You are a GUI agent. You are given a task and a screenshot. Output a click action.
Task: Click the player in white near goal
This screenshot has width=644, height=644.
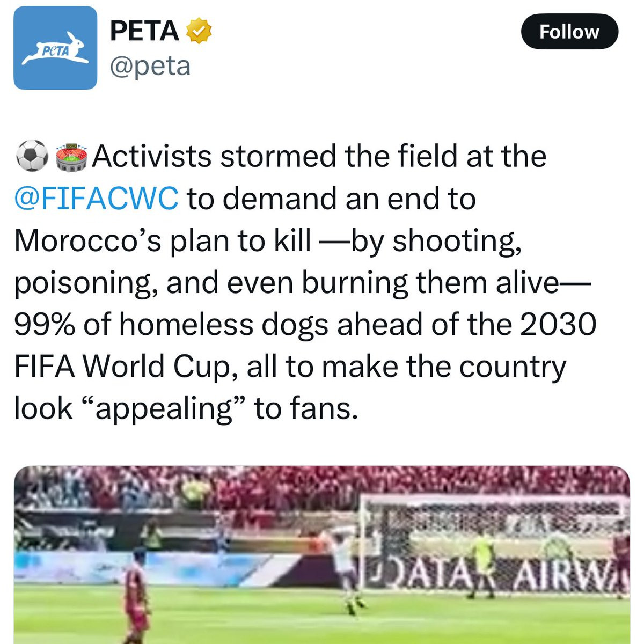click(x=346, y=569)
